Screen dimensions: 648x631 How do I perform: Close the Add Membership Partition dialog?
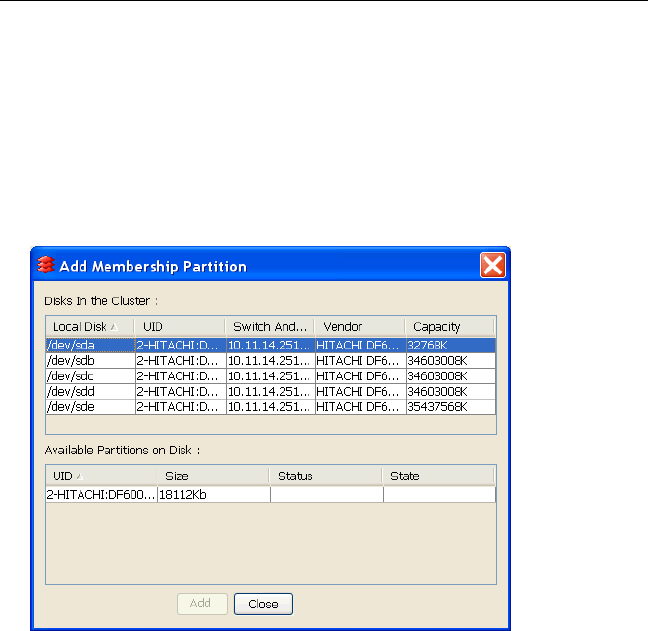tap(492, 266)
